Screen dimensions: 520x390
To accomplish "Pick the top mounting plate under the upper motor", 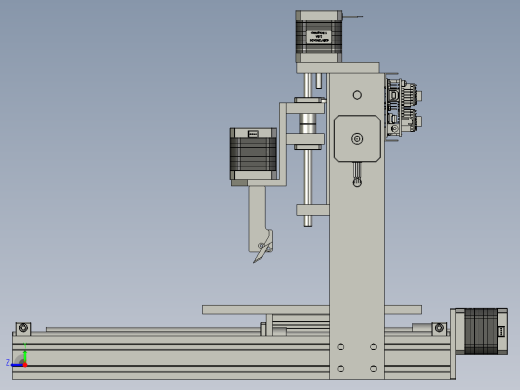I will (338, 68).
